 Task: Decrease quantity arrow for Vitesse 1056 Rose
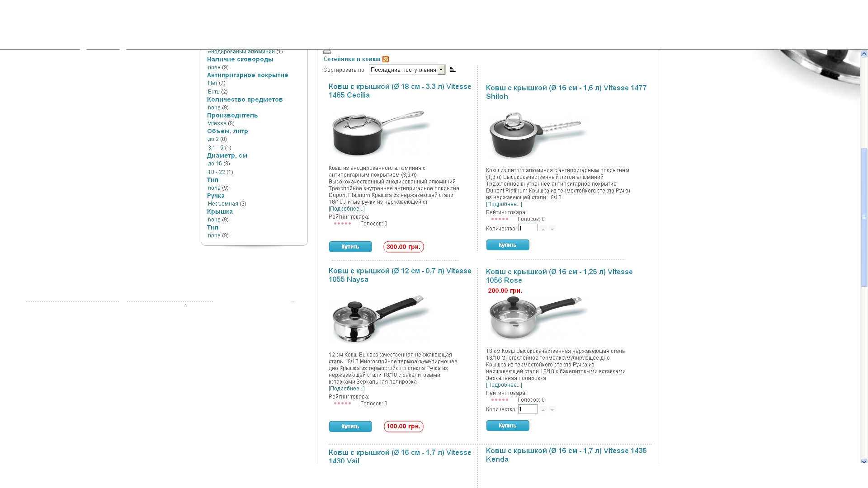[x=552, y=409]
